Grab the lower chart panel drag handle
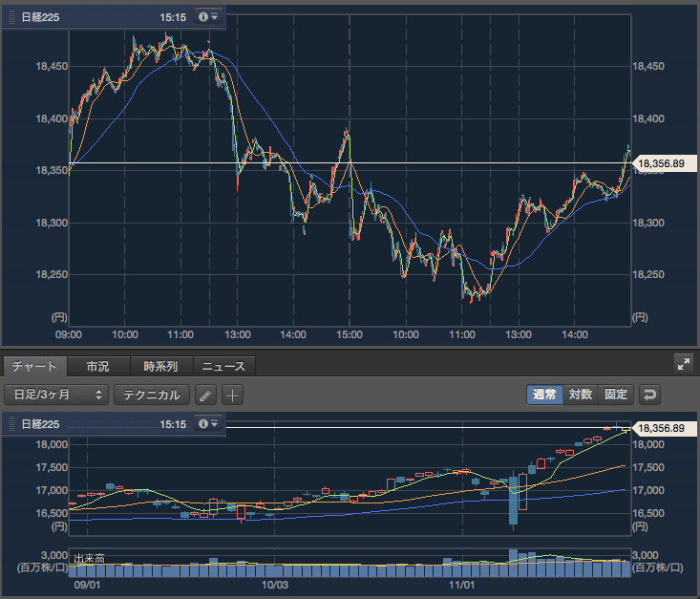The height and width of the screenshot is (599, 700). click(x=12, y=424)
